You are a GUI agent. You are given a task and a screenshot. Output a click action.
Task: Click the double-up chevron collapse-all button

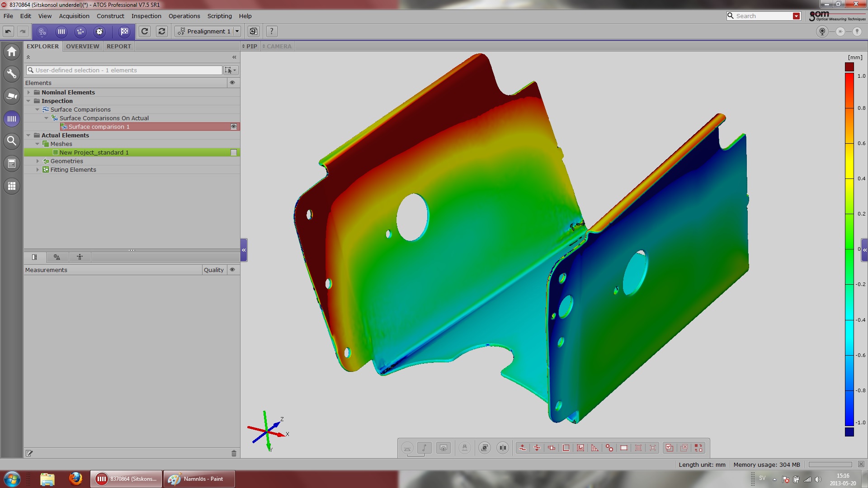[x=28, y=57]
